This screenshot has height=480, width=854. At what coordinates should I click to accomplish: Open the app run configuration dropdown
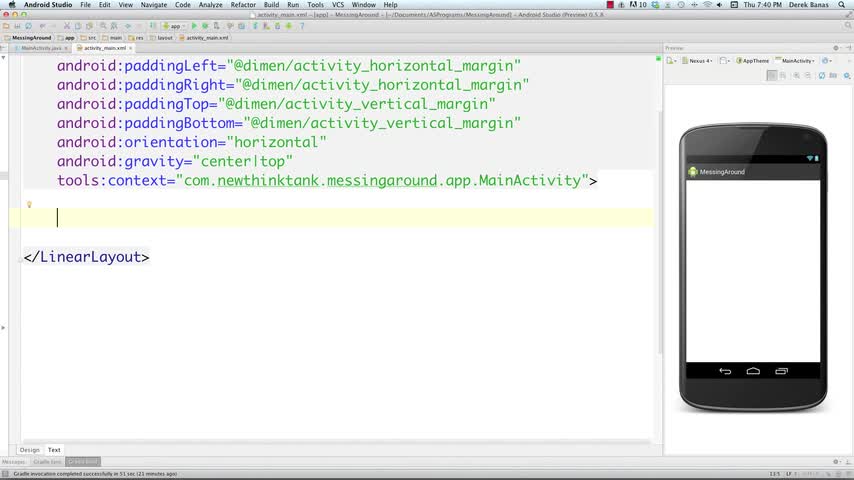[x=173, y=26]
